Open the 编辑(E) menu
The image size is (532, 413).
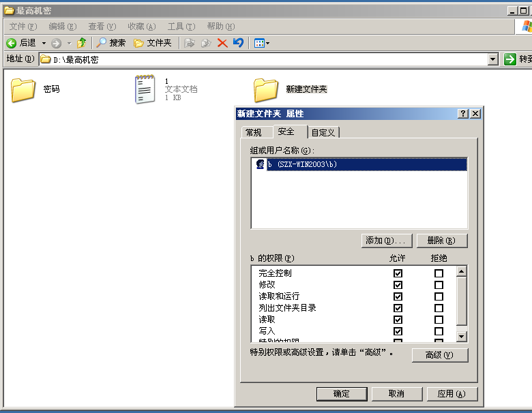(63, 27)
